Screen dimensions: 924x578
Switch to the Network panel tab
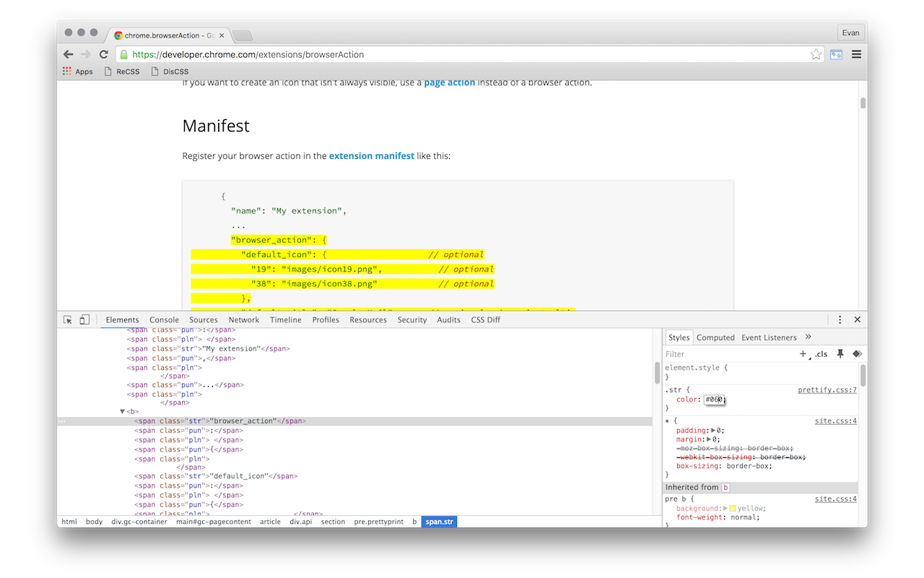(x=244, y=319)
